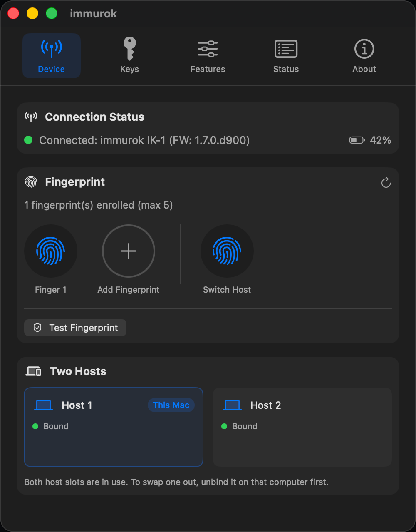Go to the Status tab

(x=286, y=56)
